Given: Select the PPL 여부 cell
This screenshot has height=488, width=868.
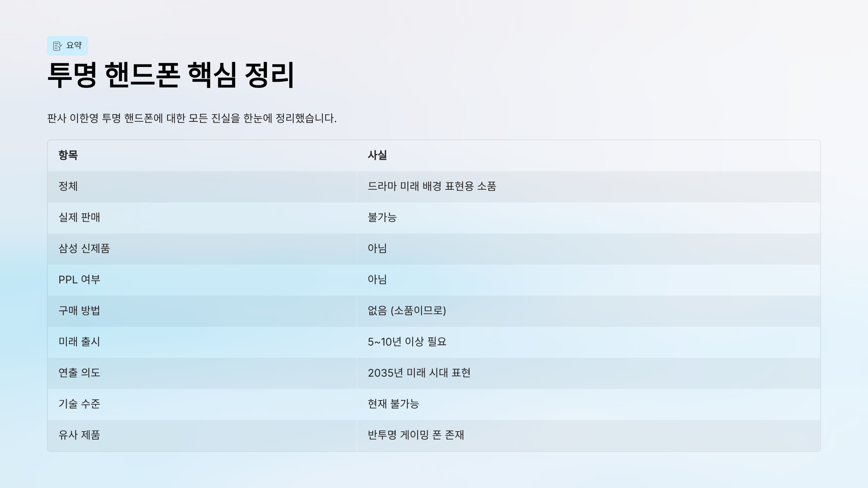Looking at the screenshot, I should click(79, 279).
